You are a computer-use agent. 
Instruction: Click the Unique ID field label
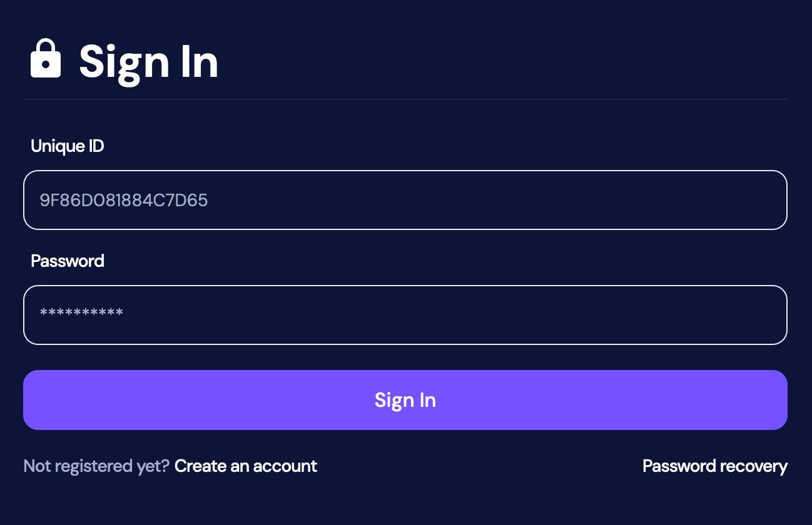(68, 146)
